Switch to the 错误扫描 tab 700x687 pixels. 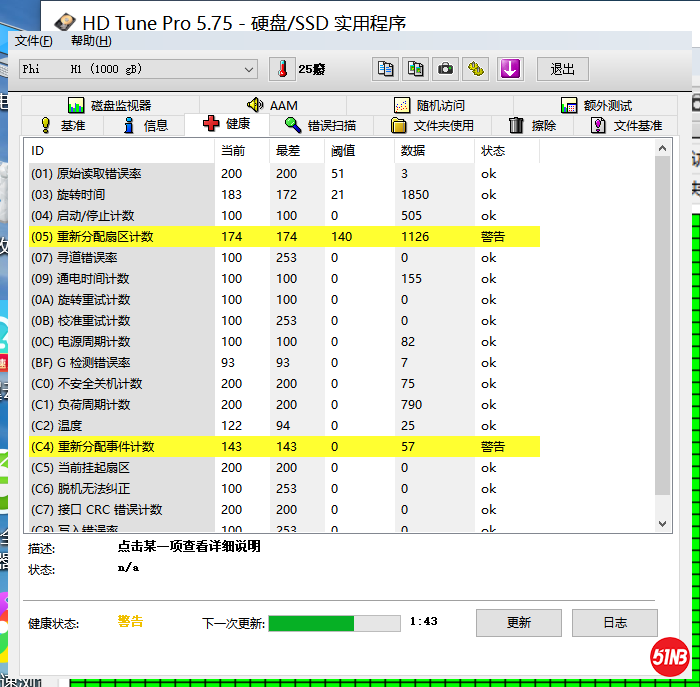tap(320, 125)
